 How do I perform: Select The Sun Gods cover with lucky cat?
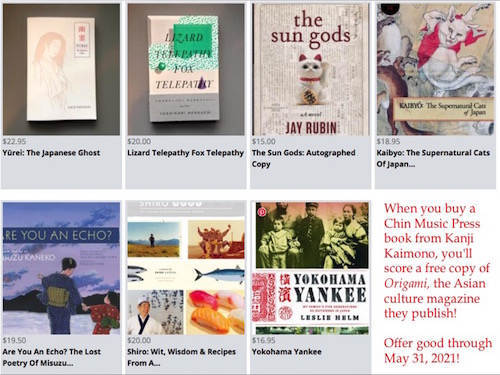(x=311, y=69)
